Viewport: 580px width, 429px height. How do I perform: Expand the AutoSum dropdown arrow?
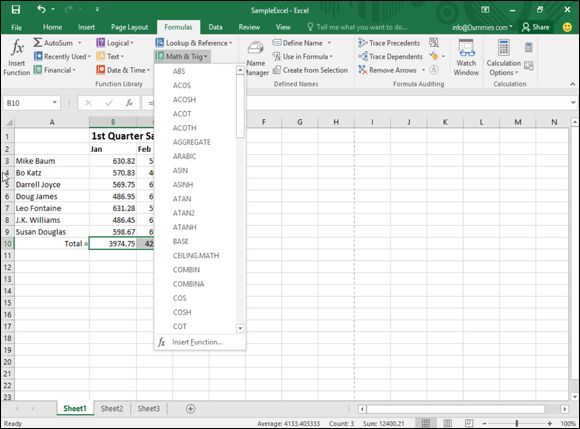coord(80,43)
